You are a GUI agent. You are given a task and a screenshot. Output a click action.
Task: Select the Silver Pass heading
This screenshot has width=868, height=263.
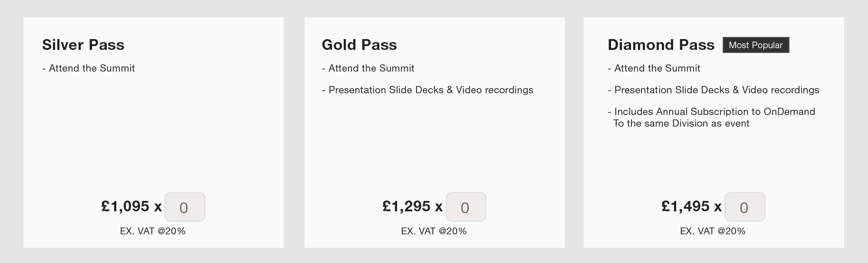click(83, 45)
